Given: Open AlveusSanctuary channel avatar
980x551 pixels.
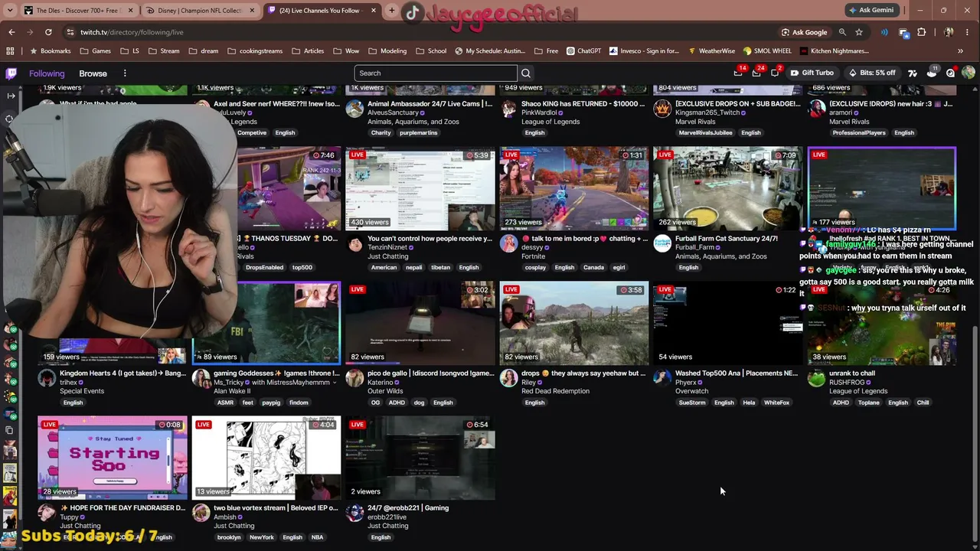Looking at the screenshot, I should (x=354, y=108).
